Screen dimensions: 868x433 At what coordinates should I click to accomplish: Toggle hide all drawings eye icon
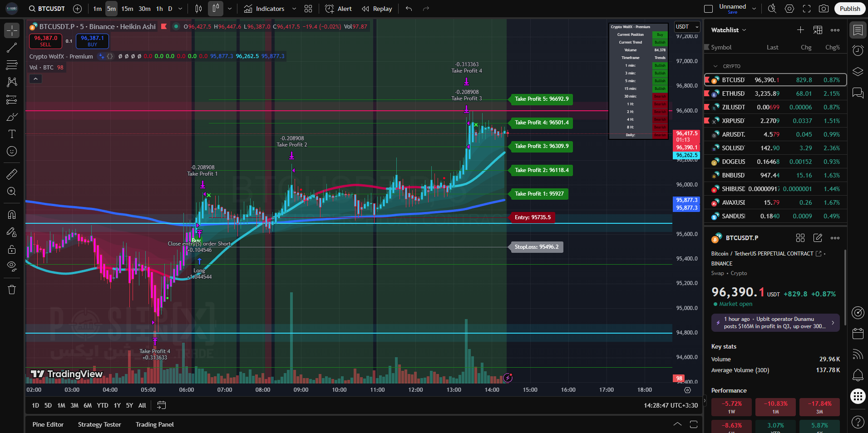point(12,266)
